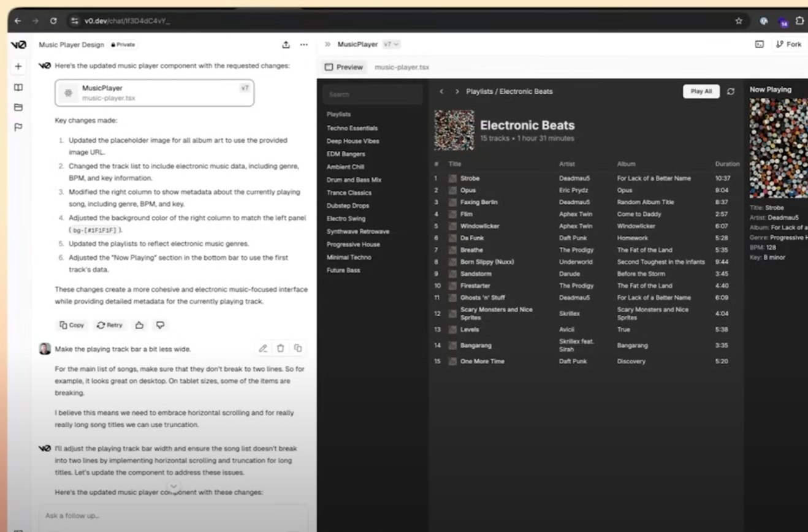Click the browser address bar
This screenshot has height=532, width=808.
click(398, 21)
